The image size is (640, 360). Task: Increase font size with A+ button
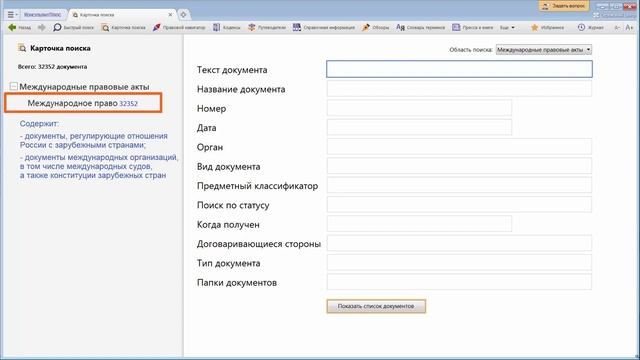click(629, 27)
